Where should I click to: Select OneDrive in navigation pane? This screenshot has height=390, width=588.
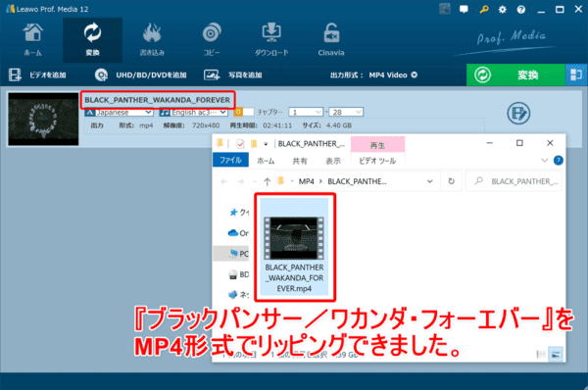[x=238, y=233]
